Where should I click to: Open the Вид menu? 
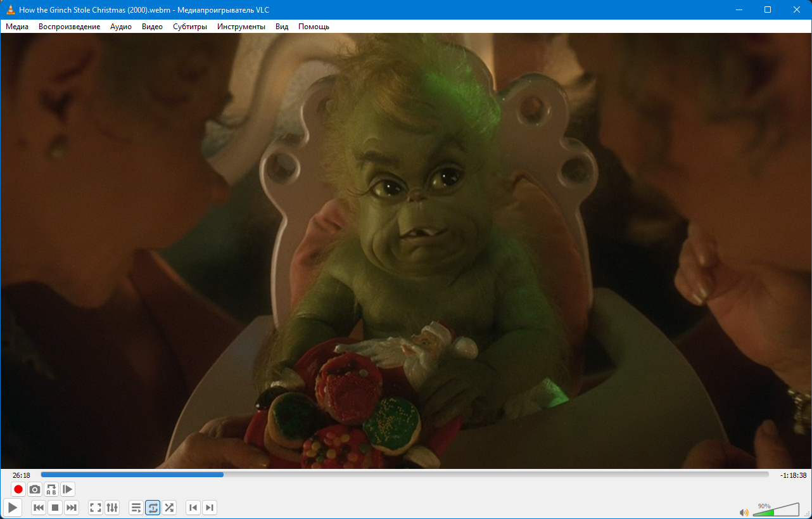pos(282,27)
